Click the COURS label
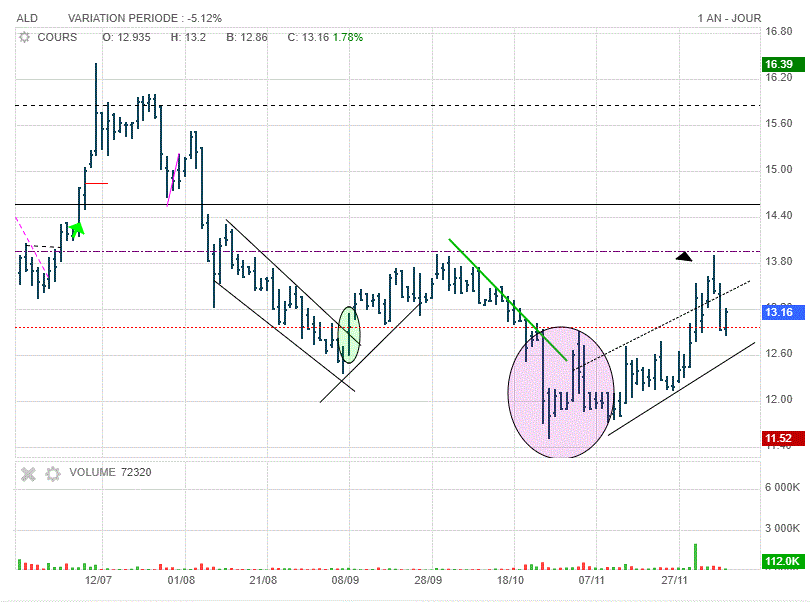The width and height of the screenshot is (810, 602). 57,37
